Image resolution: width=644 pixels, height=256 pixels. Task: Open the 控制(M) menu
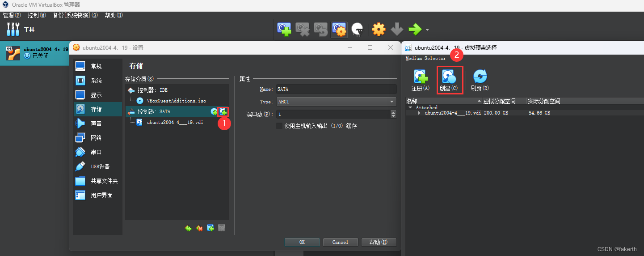point(37,15)
